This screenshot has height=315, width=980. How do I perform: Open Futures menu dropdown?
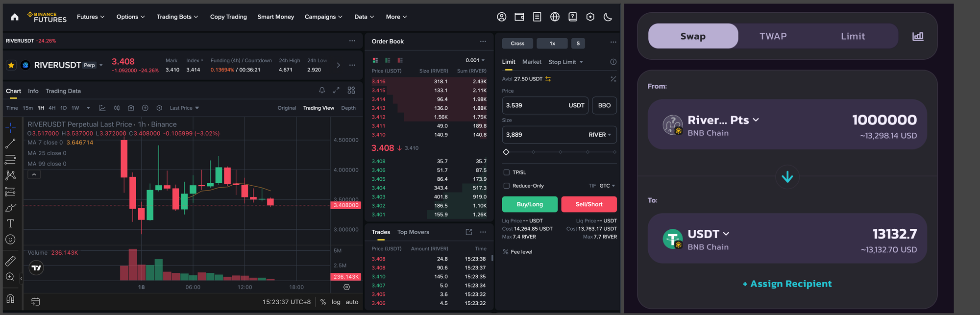click(91, 17)
